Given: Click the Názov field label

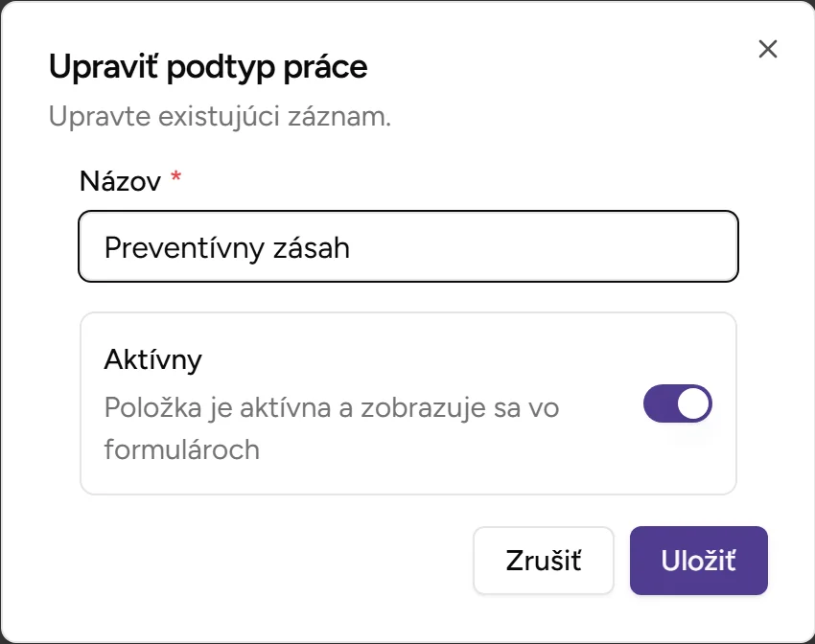Looking at the screenshot, I should click(x=120, y=181).
